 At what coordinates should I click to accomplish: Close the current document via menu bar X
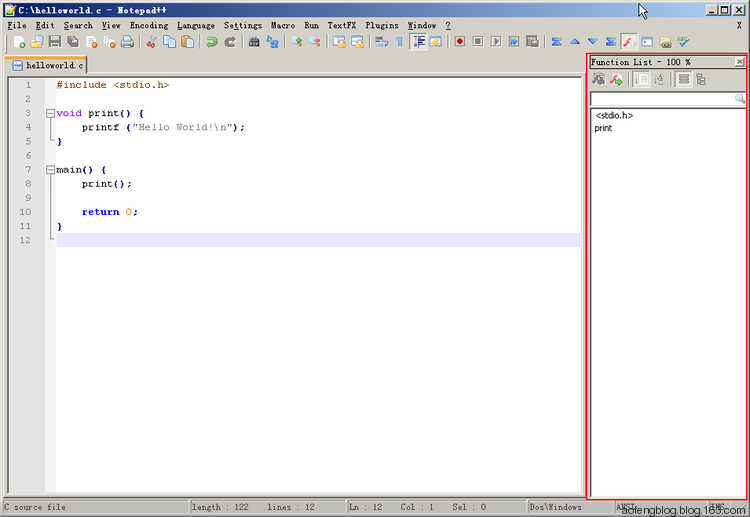tap(739, 25)
